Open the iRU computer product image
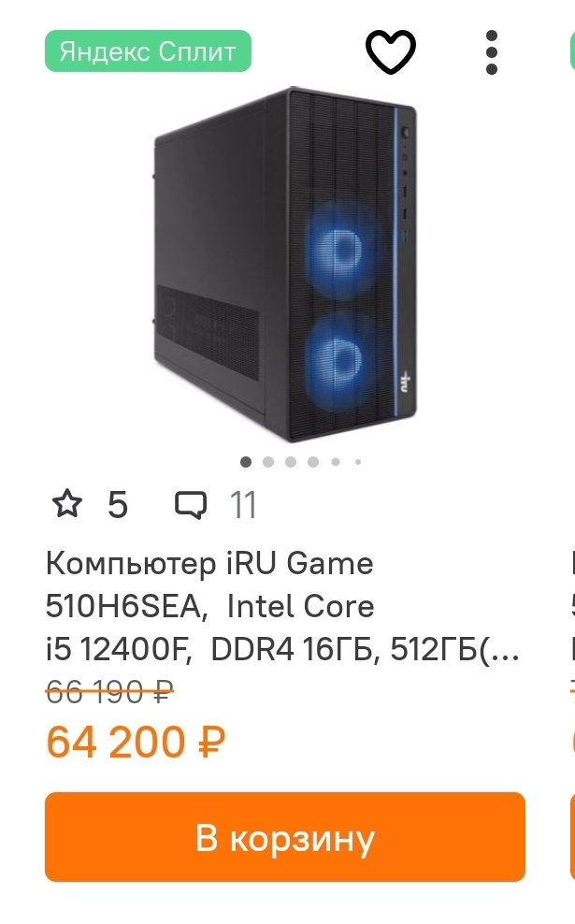 [x=286, y=264]
